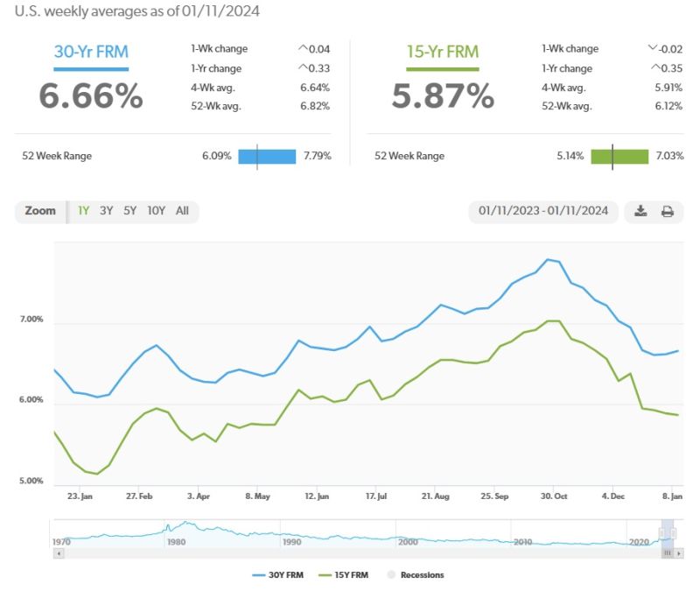Show All historical data range

pyautogui.click(x=182, y=211)
